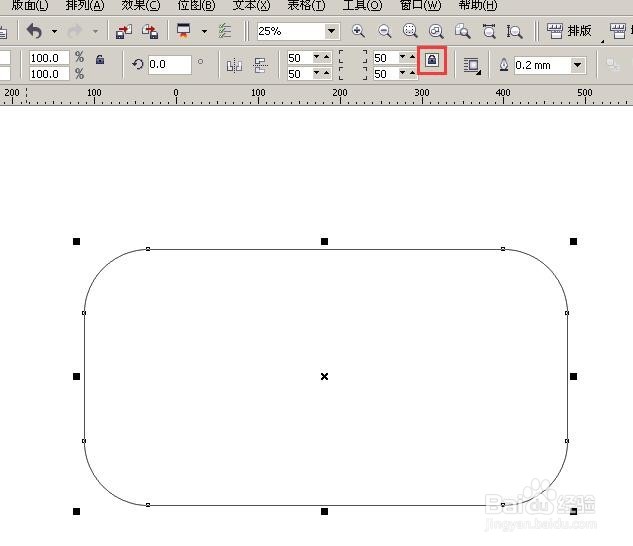Decrease the upper-right corner roundness value

402,57
